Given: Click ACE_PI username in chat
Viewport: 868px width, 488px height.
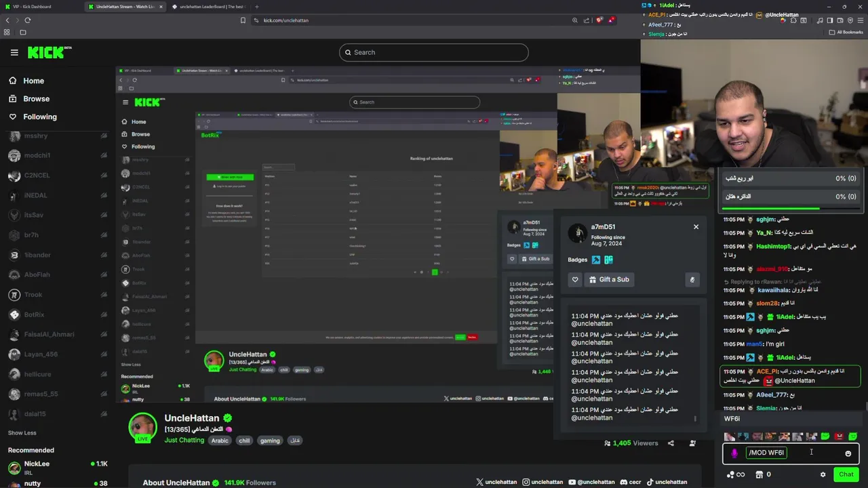Looking at the screenshot, I should 768,371.
